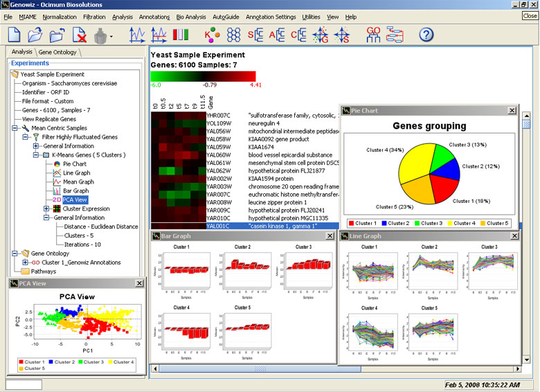Click the red and green bars icon
540x392 pixels.
point(181,35)
